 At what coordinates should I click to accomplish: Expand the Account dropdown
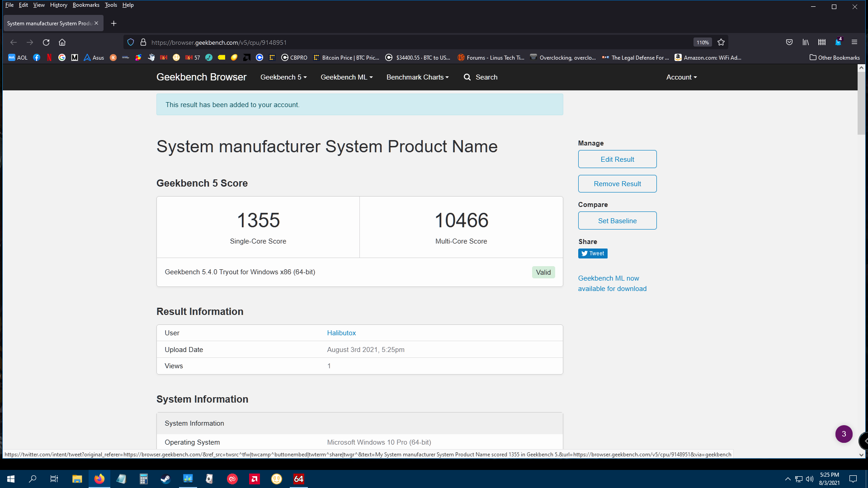click(682, 77)
